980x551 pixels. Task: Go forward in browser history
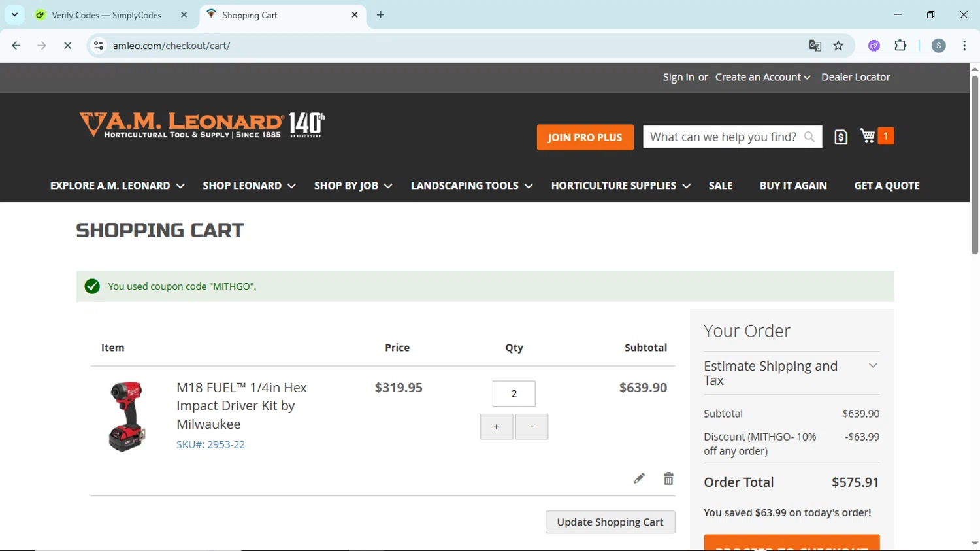[x=42, y=46]
